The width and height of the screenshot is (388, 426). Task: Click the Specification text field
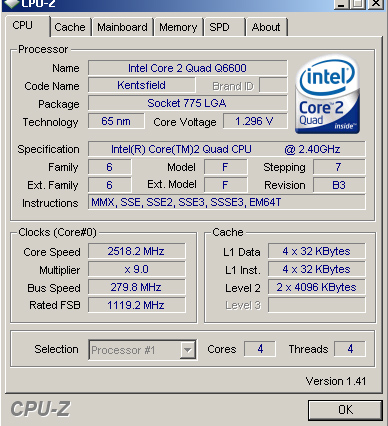click(x=227, y=149)
